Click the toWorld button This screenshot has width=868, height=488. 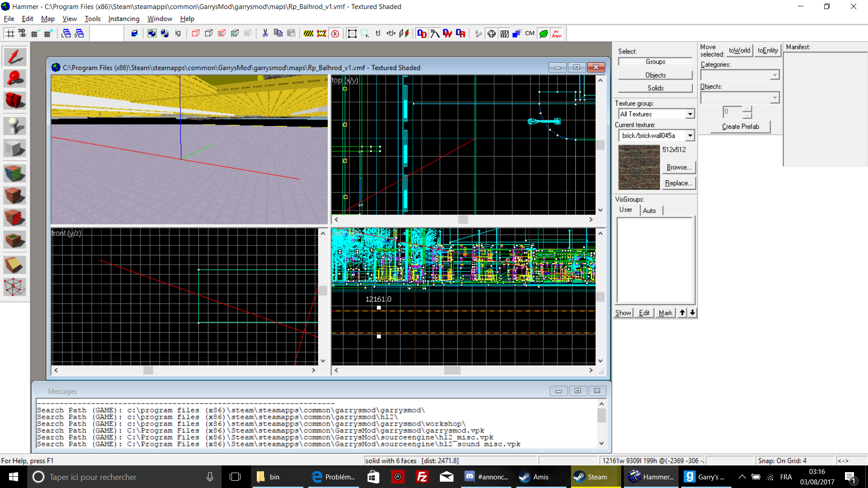pos(739,51)
